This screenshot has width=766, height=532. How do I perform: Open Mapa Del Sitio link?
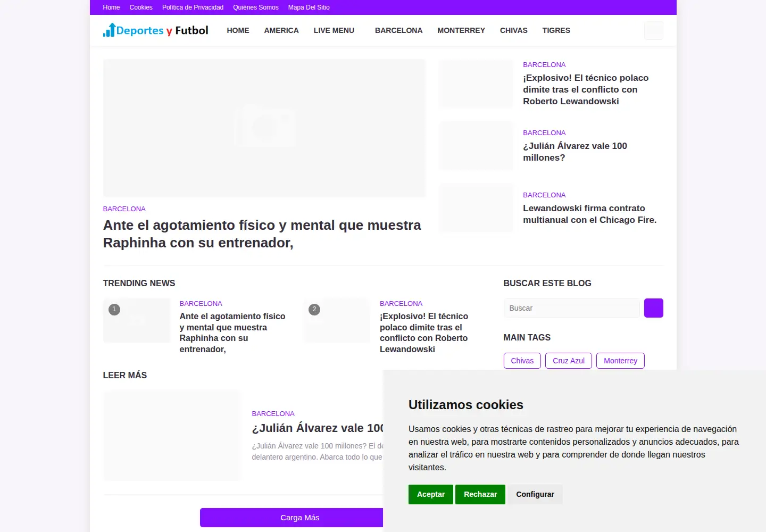309,7
